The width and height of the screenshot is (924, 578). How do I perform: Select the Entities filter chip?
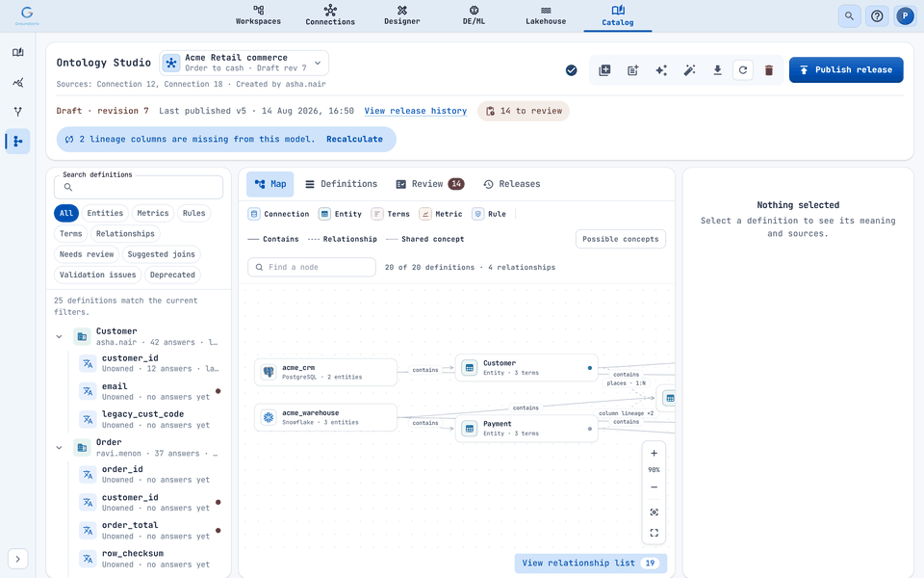coord(105,213)
